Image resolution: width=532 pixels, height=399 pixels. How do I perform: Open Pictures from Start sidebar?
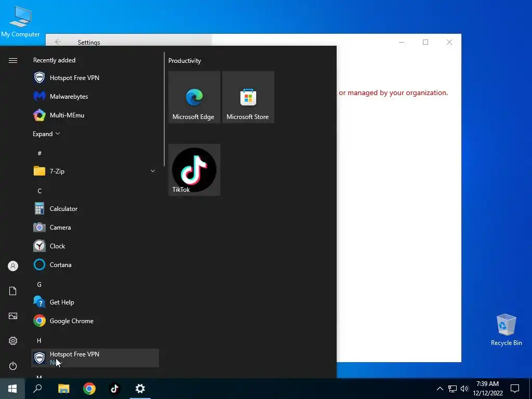click(13, 316)
